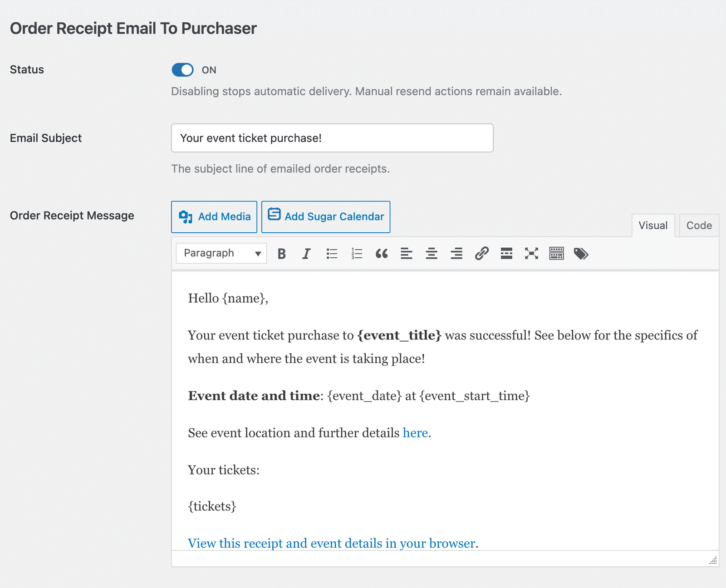Click the editor resize handle corner
This screenshot has height=588, width=726.
point(713,560)
